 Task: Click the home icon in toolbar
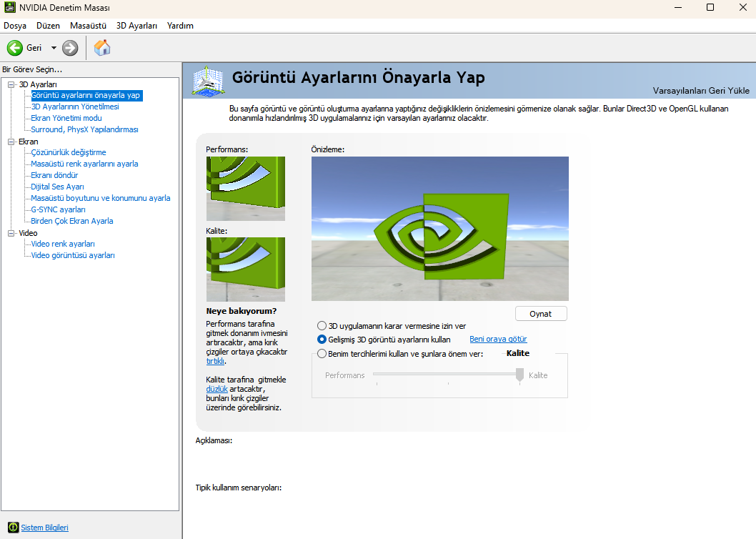click(102, 48)
